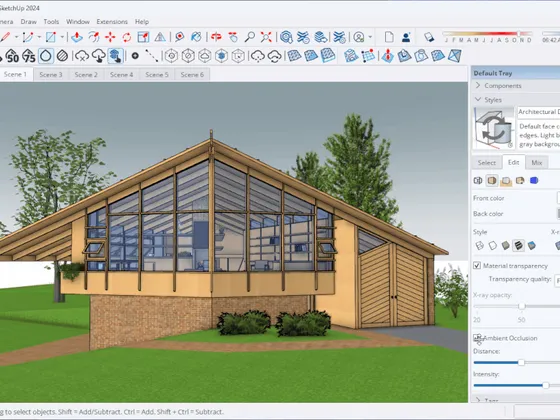Screen dimensions: 560x420
Task: Switch to Hidden Line face style
Action: click(492, 245)
